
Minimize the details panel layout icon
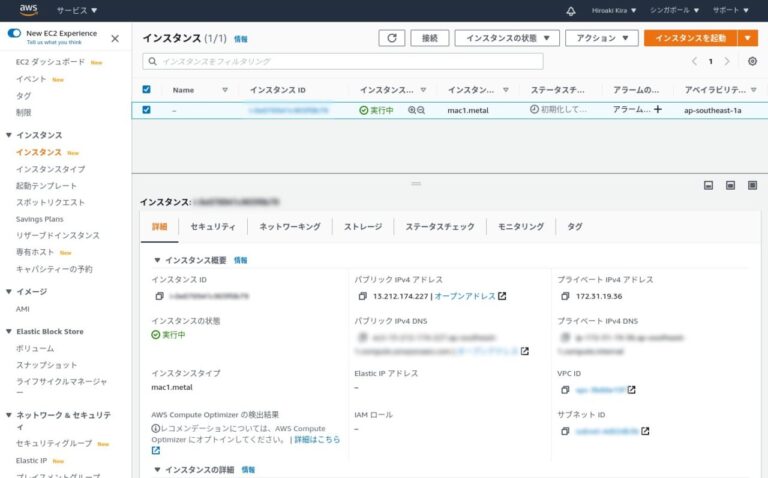[x=708, y=185]
